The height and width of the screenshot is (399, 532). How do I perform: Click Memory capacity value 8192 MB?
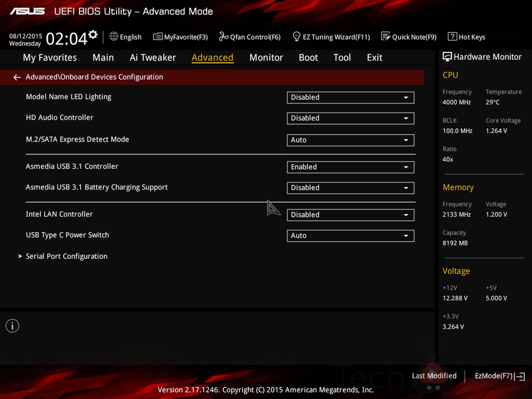455,243
